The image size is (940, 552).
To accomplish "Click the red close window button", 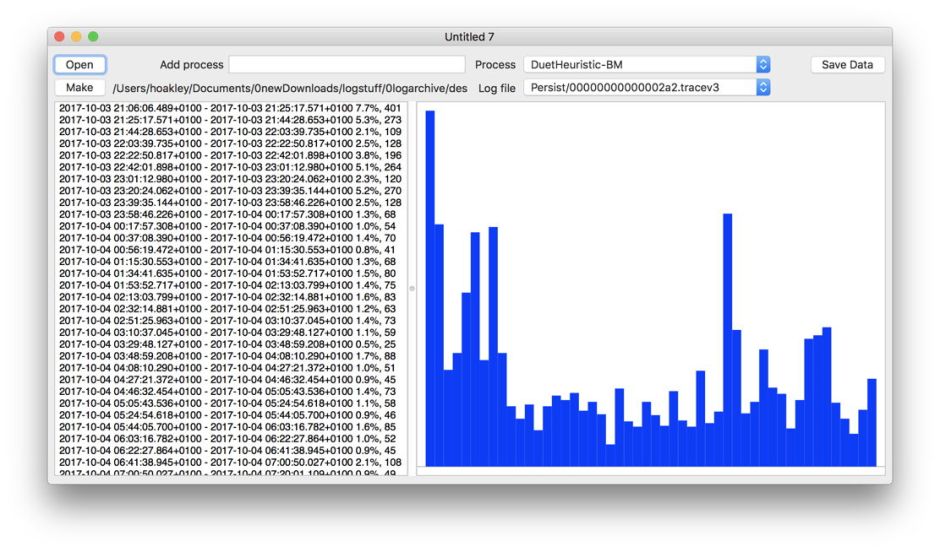I will [x=58, y=37].
